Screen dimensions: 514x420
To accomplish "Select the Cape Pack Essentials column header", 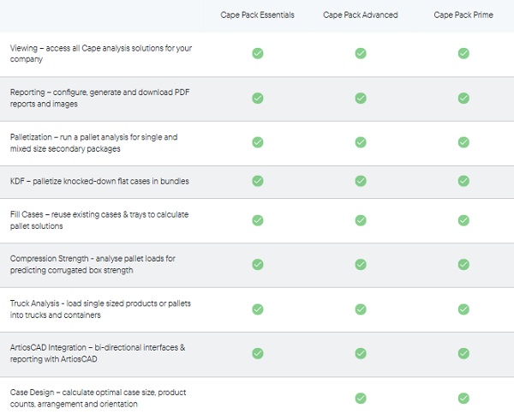I will [257, 15].
